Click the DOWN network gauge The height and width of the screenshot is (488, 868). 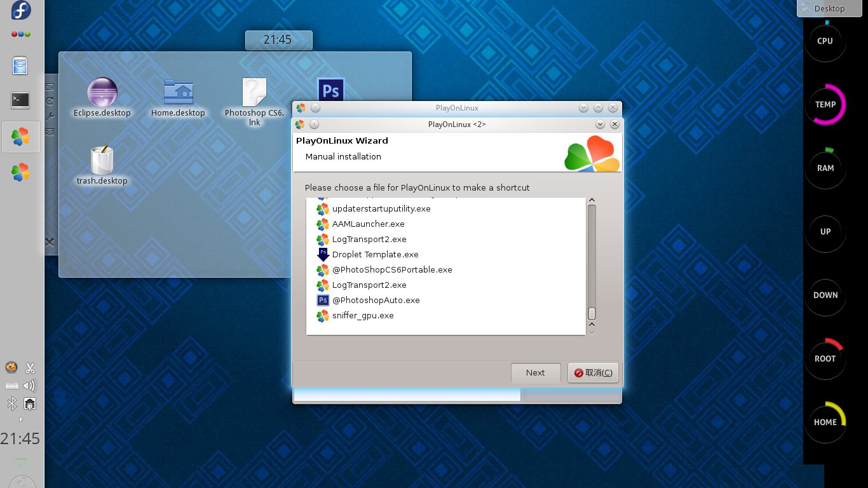coord(825,295)
